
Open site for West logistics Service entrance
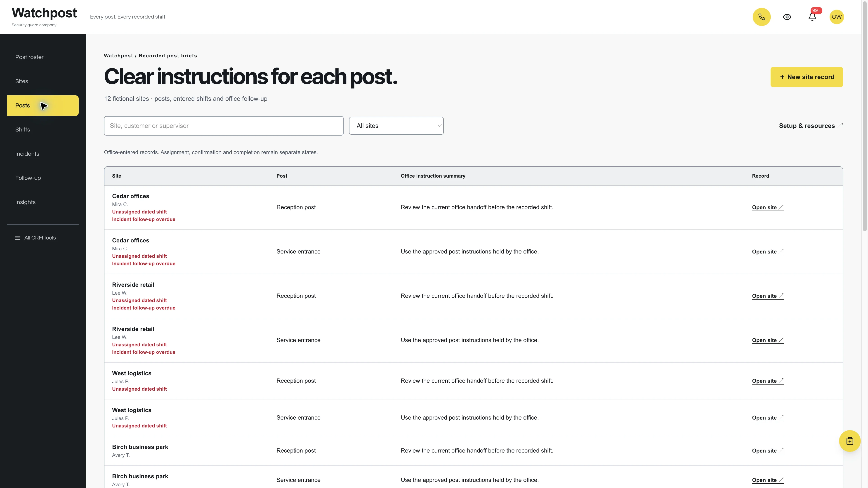pos(768,418)
